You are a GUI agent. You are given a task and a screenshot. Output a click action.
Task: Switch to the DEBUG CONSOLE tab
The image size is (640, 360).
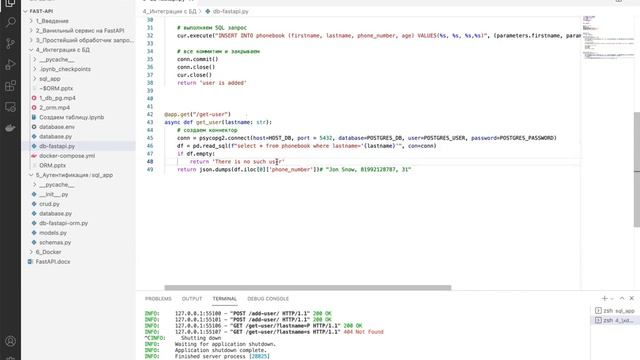pyautogui.click(x=268, y=299)
